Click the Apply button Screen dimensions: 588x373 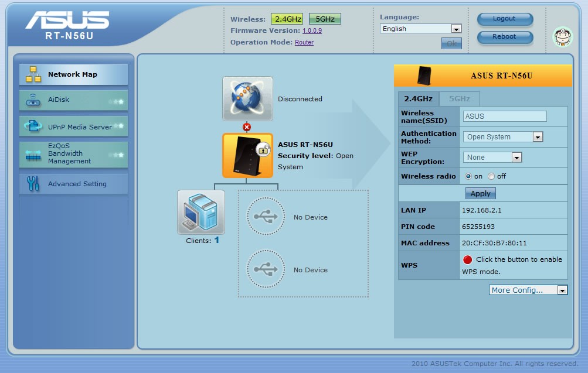(x=480, y=194)
